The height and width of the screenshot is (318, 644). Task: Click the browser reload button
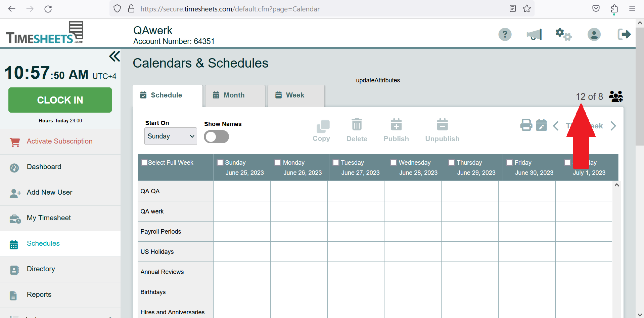(48, 9)
